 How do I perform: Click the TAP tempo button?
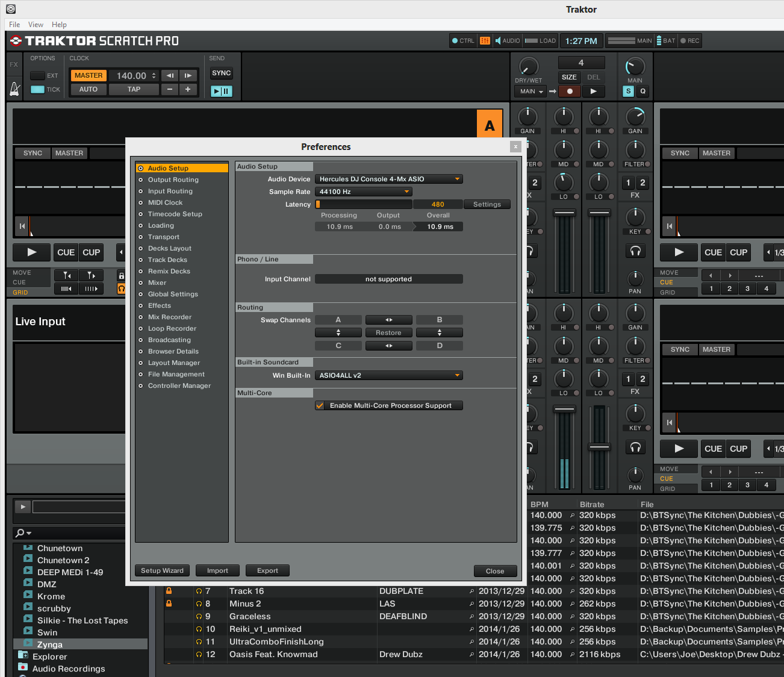point(134,89)
